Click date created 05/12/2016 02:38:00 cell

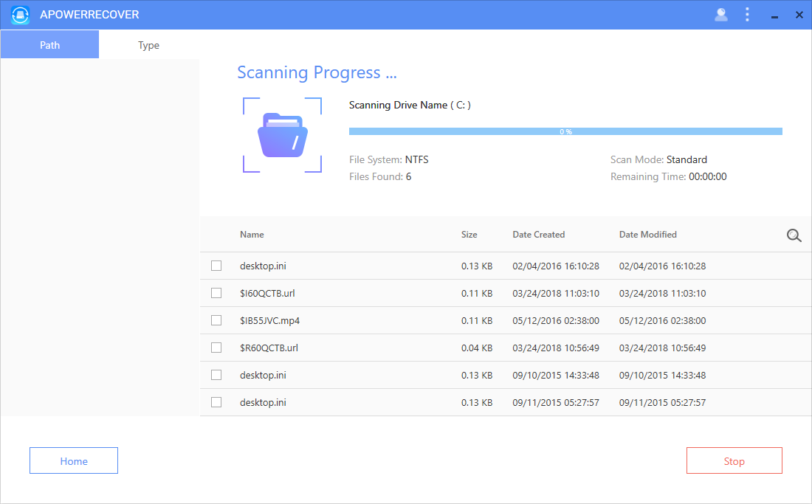556,321
